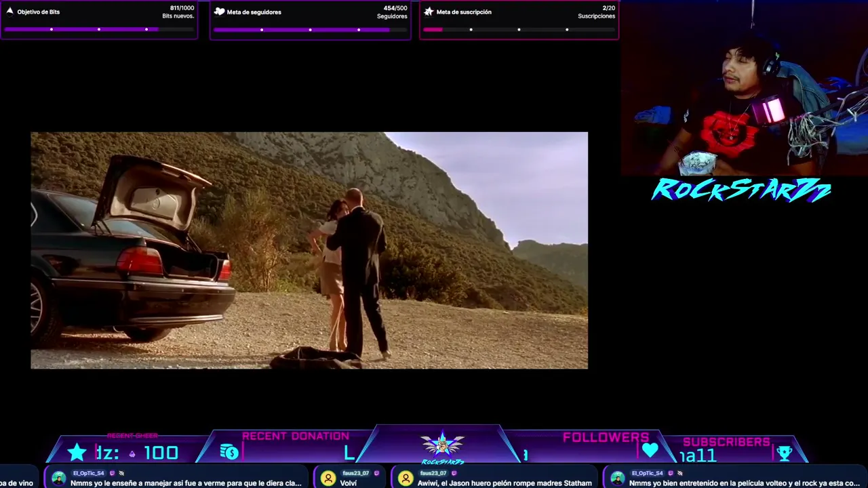Image resolution: width=868 pixels, height=488 pixels.
Task: Click the RockStarZz neon name logo under webcam
Action: [741, 190]
